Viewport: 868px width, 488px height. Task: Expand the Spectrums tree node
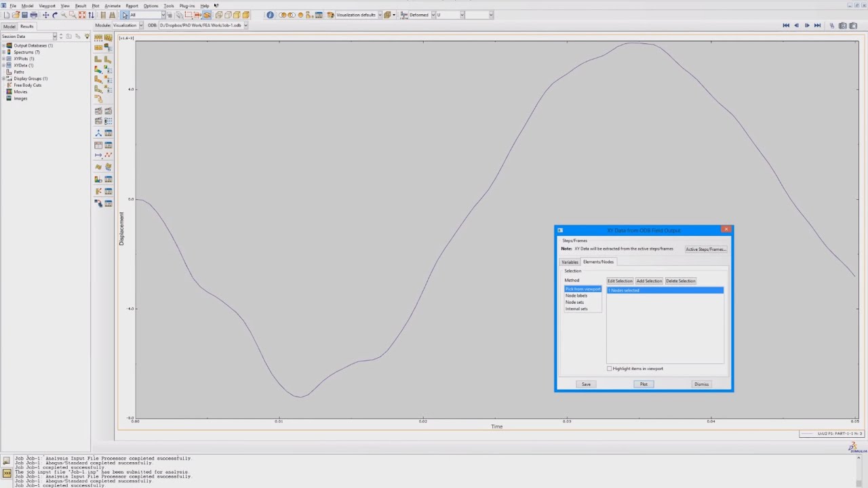[x=3, y=52]
